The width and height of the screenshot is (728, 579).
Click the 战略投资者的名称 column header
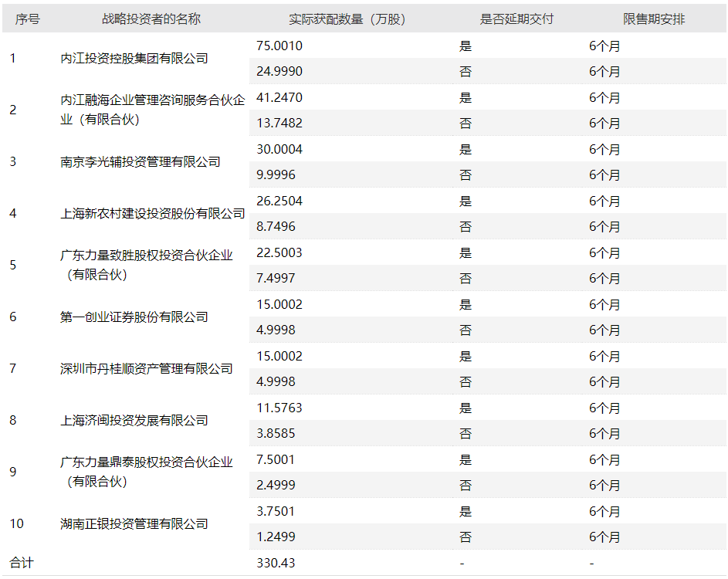(151, 19)
